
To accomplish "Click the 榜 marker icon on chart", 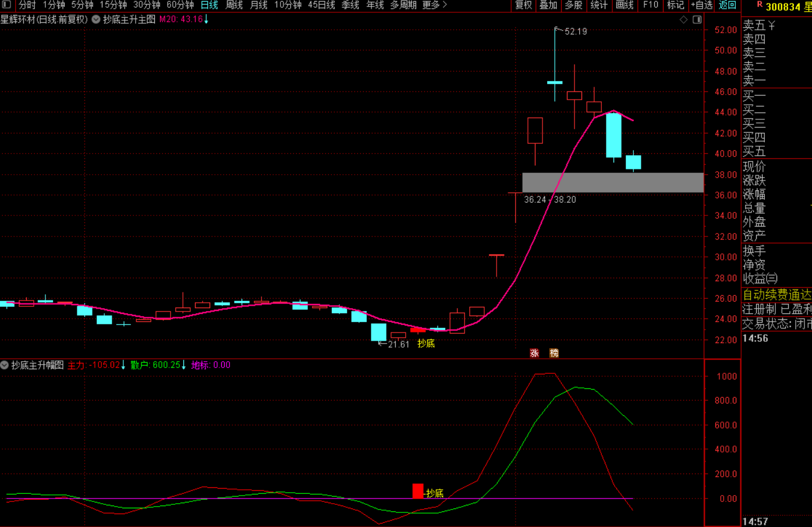I will point(554,353).
